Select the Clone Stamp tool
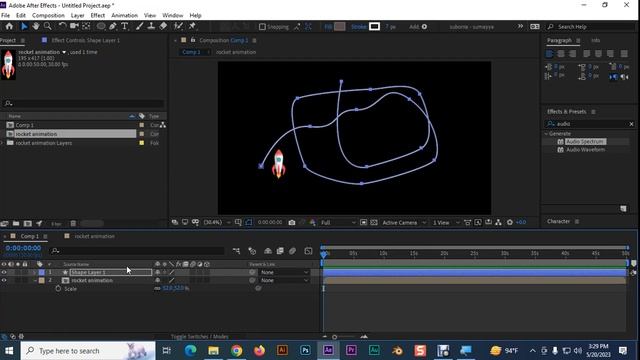Viewport: 640px width, 360px height. pyautogui.click(x=151, y=27)
